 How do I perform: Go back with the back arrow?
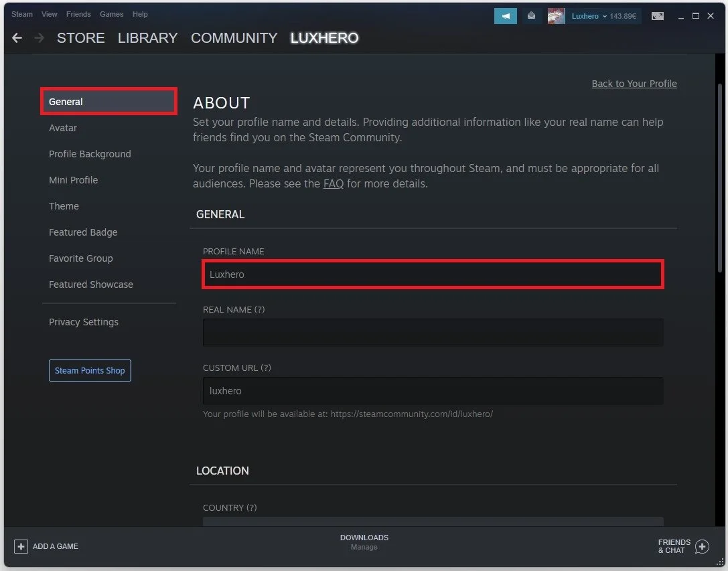tap(17, 37)
